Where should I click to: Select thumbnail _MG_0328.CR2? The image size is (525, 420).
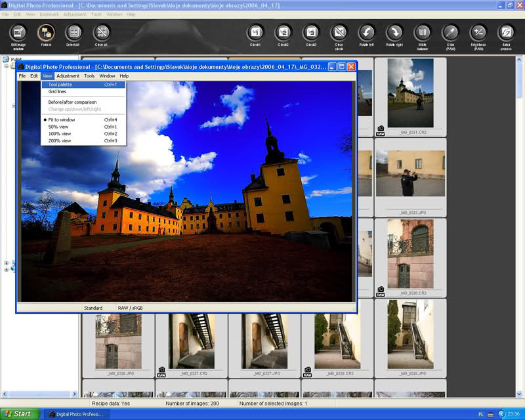pyautogui.click(x=337, y=345)
